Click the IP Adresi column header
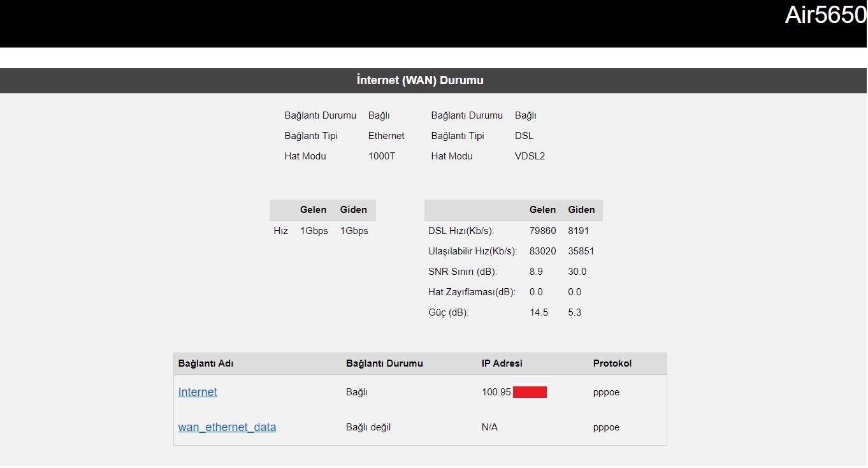This screenshot has width=868, height=468. (x=502, y=363)
